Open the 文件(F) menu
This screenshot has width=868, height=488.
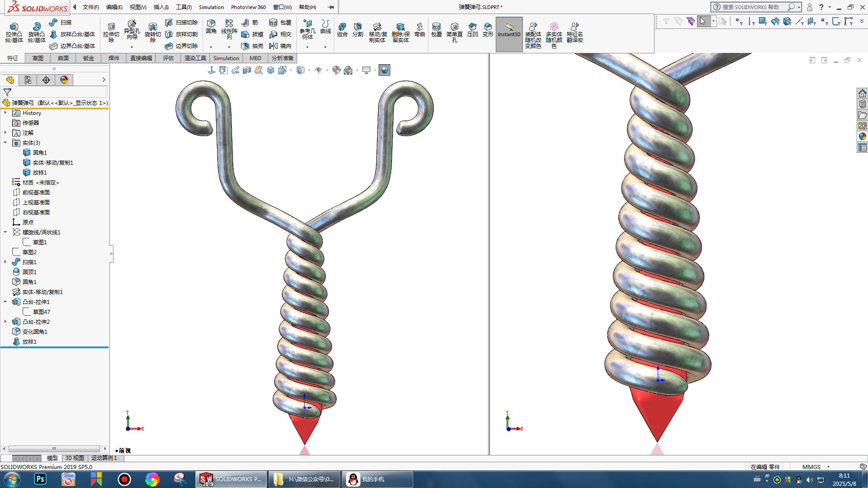pos(90,7)
